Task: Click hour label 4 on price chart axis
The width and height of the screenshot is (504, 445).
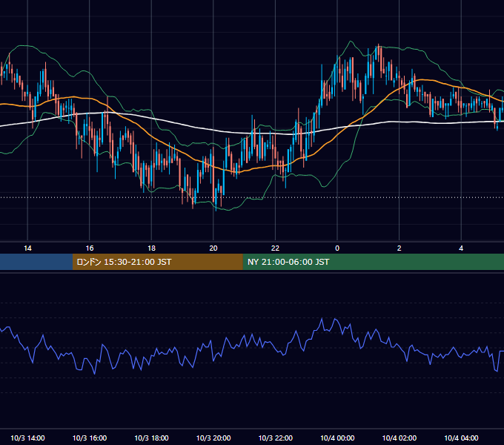Action: coord(461,248)
